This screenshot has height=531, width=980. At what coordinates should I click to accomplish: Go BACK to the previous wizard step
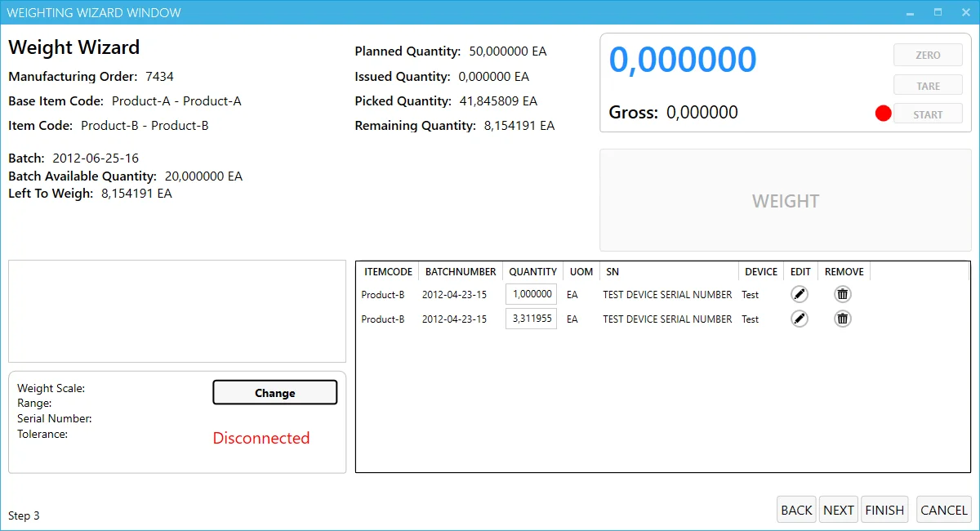click(796, 510)
